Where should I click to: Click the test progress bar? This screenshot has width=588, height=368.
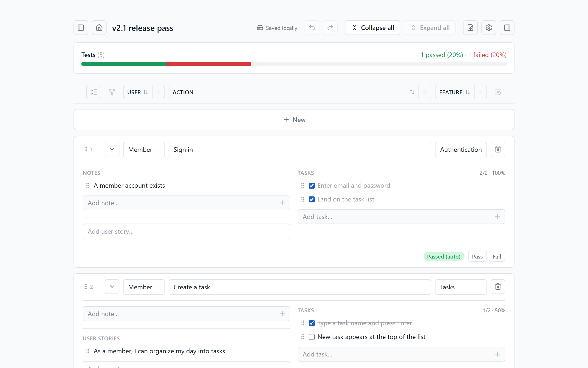click(294, 64)
